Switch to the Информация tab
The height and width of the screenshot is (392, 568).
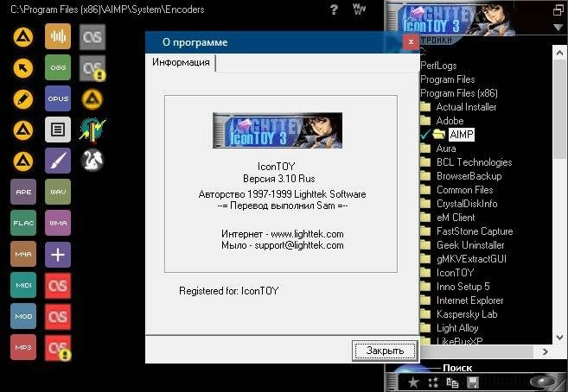(181, 62)
